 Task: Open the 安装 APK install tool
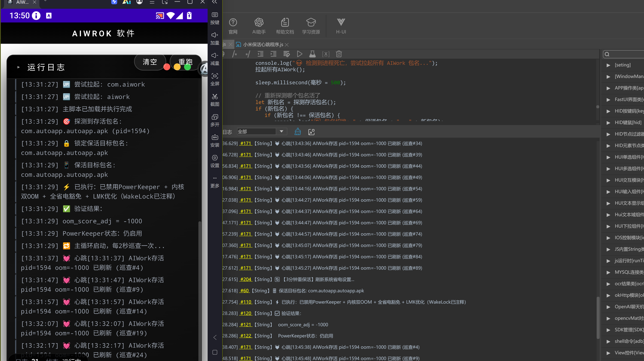(x=215, y=141)
